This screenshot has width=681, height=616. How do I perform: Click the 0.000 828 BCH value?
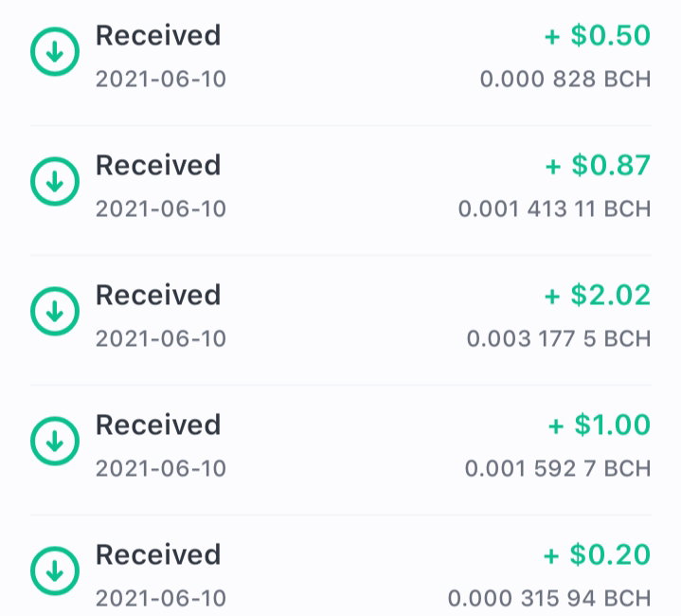[565, 79]
